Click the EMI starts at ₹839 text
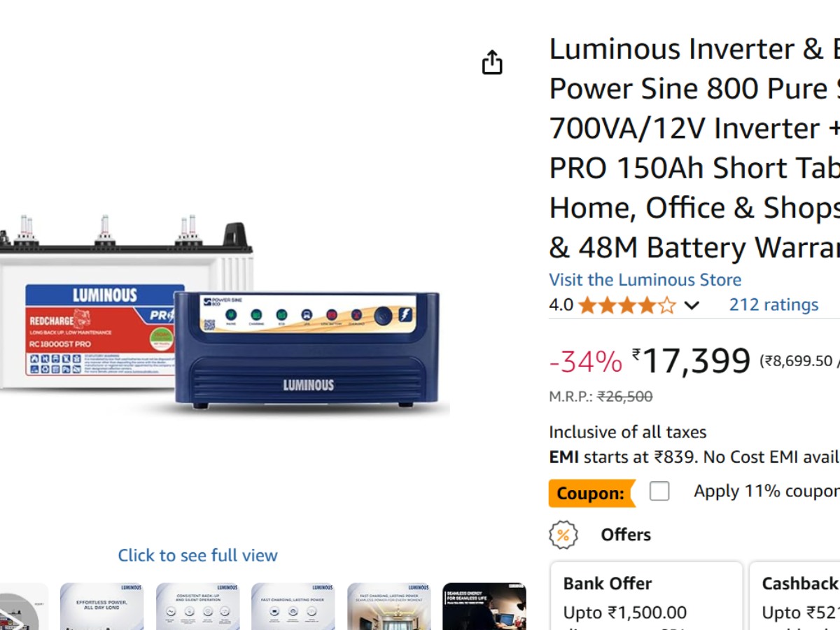 tap(623, 457)
